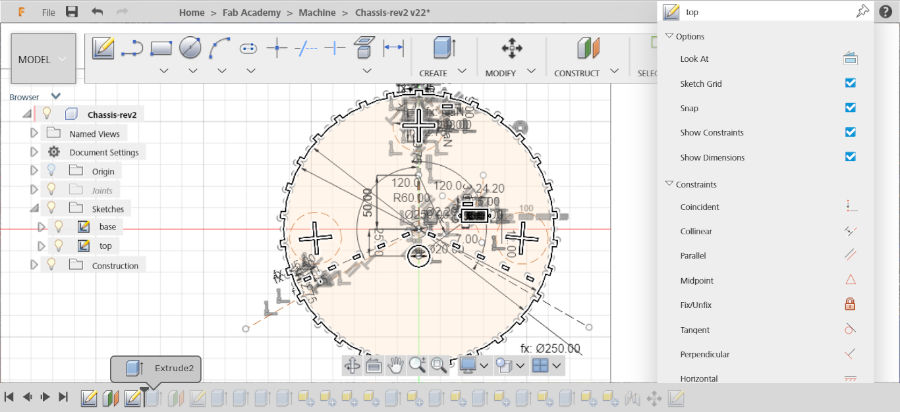The image size is (900, 412).
Task: Jump timeline to the end
Action: (63, 397)
